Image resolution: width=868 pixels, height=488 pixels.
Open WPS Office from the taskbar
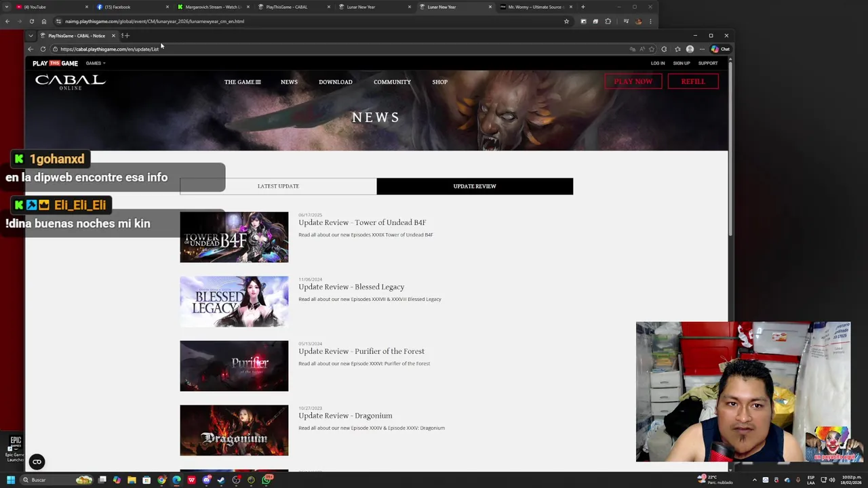point(191,480)
